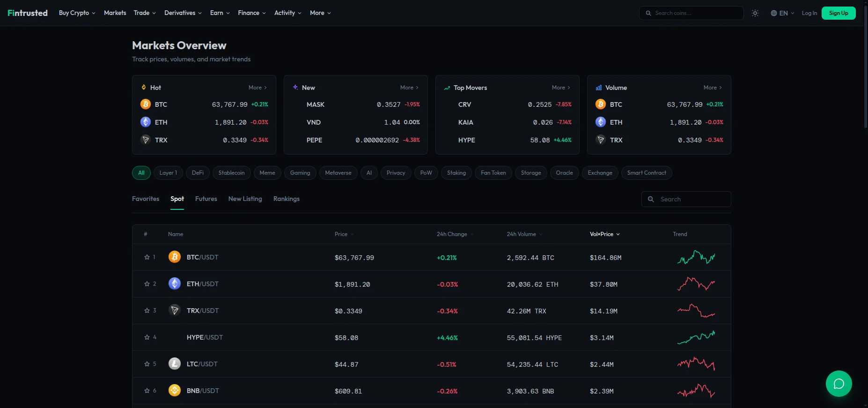This screenshot has height=408, width=868.
Task: Click the flame icon beside Hot
Action: (144, 88)
